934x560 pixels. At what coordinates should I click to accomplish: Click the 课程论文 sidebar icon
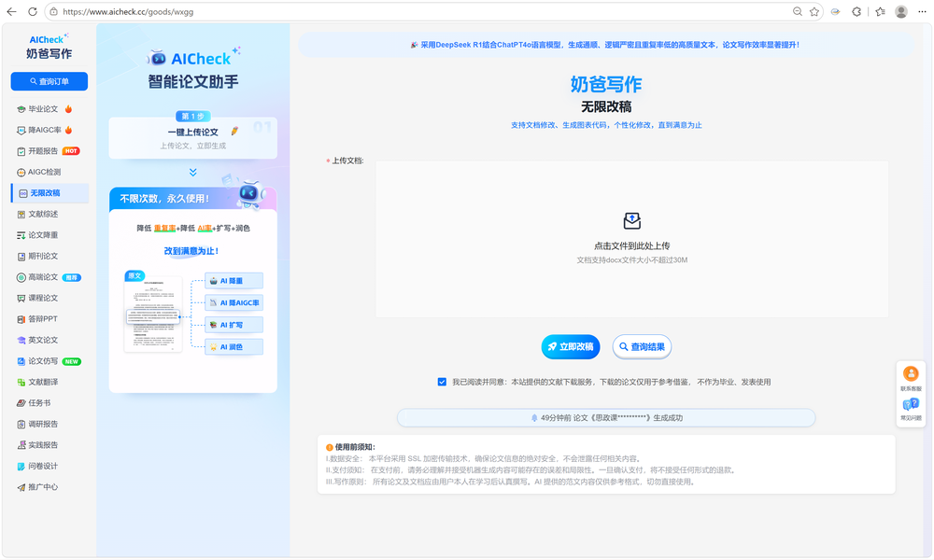pyautogui.click(x=21, y=298)
